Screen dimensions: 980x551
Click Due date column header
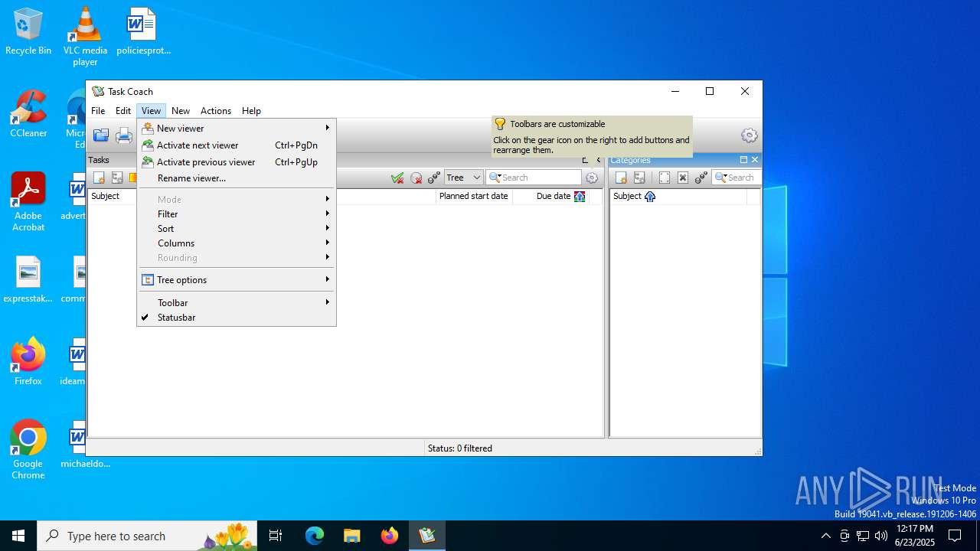[550, 197]
